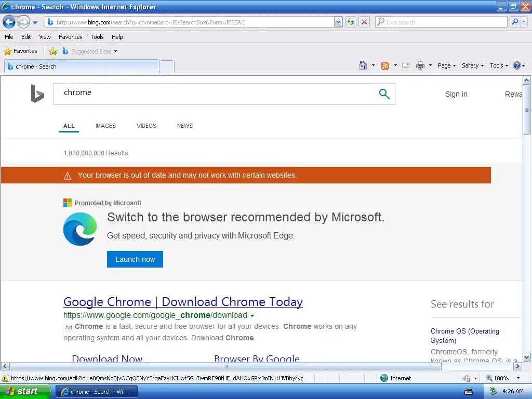Screen dimensions: 532x399
Task: Click the Home icon in command bar
Action: [x=363, y=65]
